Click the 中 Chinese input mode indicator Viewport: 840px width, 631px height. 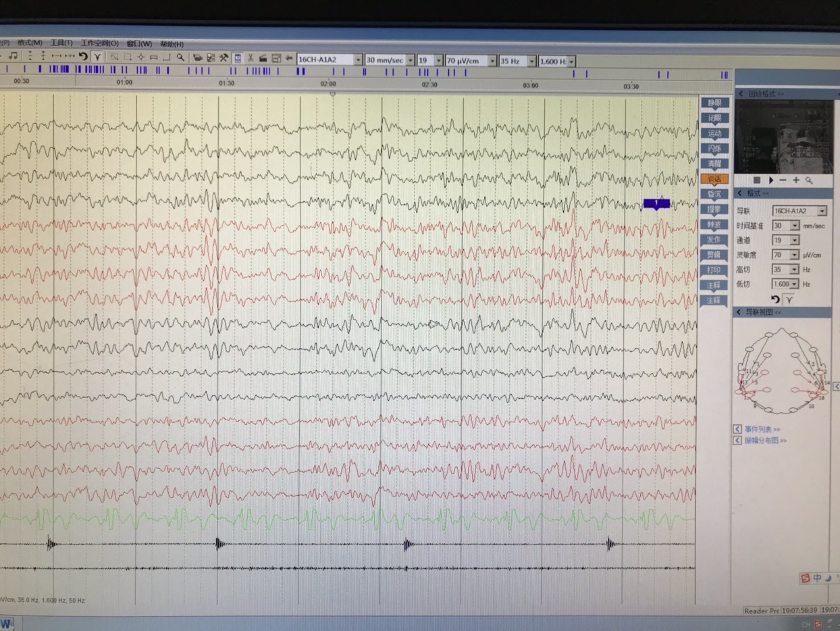tap(817, 578)
